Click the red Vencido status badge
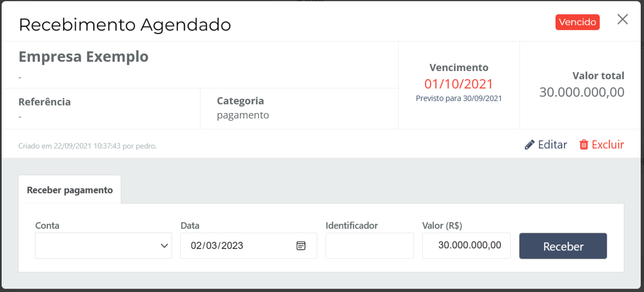 (x=577, y=22)
